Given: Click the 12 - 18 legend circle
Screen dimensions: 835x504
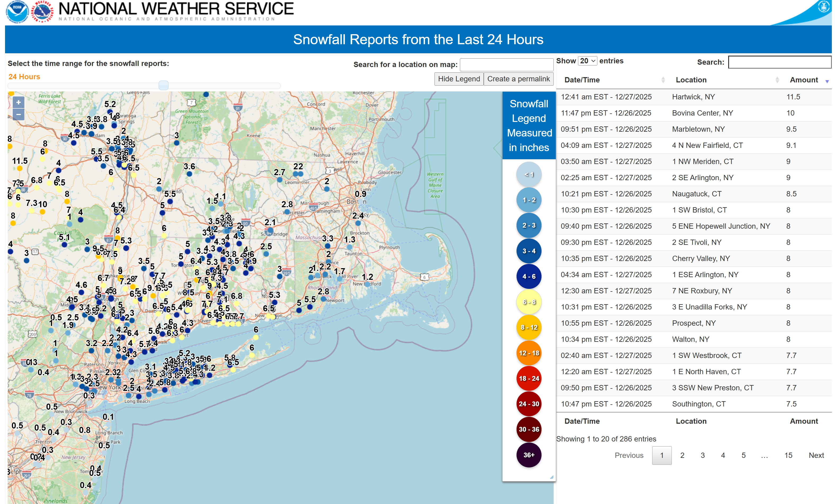Looking at the screenshot, I should pyautogui.click(x=529, y=353).
